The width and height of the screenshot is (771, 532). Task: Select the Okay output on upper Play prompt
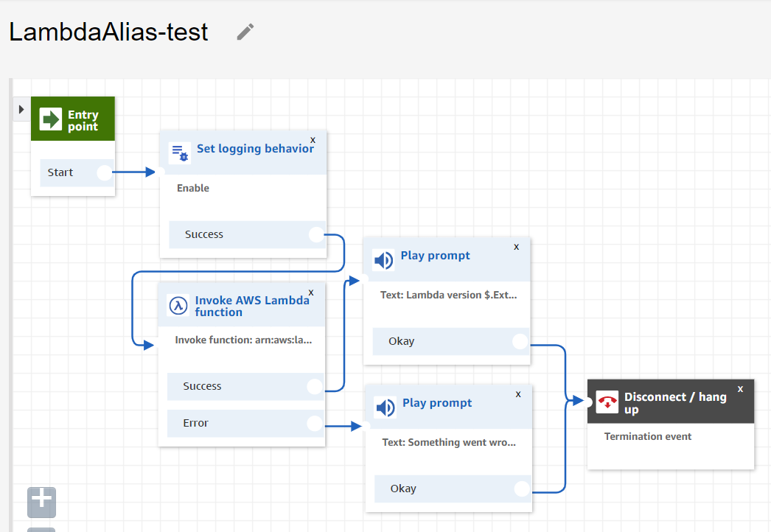[521, 340]
